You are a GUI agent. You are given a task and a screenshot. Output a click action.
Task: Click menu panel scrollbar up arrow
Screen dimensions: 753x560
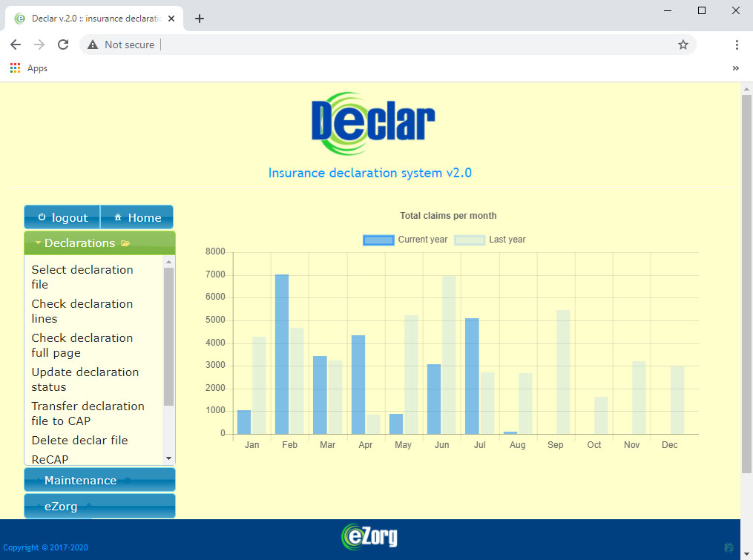click(x=168, y=262)
